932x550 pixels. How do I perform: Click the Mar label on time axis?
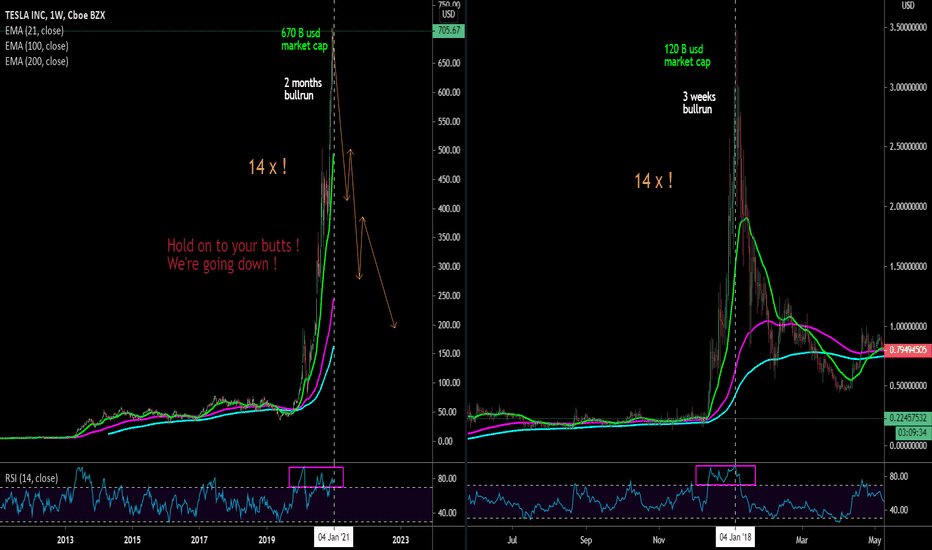(802, 540)
